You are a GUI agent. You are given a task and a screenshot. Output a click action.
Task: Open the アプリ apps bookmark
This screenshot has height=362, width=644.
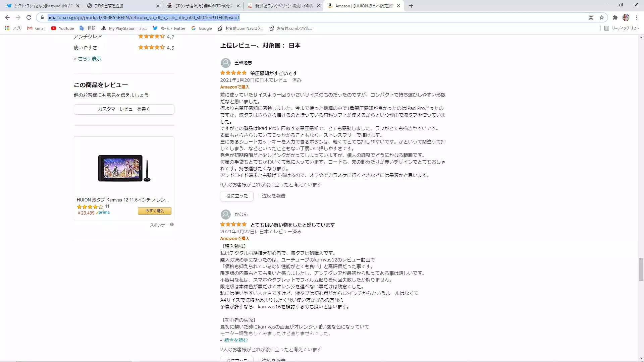pyautogui.click(x=13, y=28)
